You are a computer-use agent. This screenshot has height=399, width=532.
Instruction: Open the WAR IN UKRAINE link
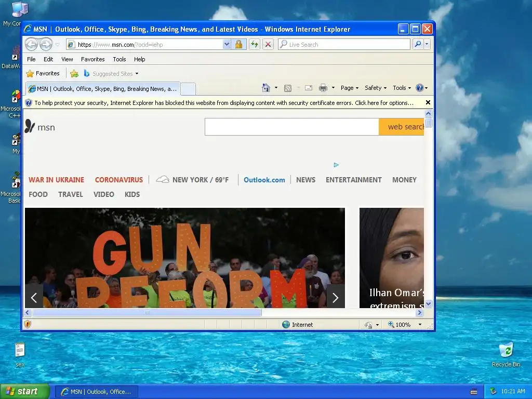[56, 180]
